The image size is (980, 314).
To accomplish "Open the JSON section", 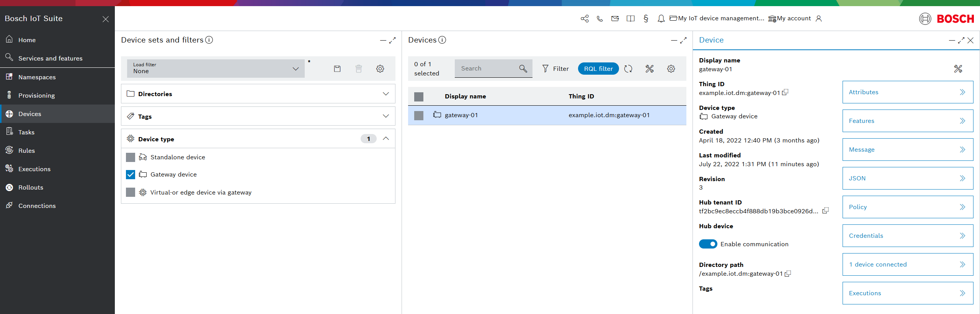I will click(x=908, y=178).
